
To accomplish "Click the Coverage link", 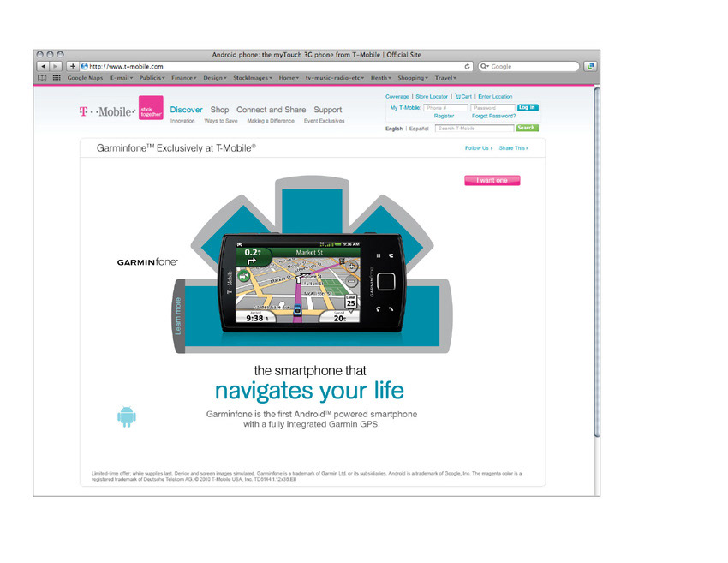I will pyautogui.click(x=397, y=97).
